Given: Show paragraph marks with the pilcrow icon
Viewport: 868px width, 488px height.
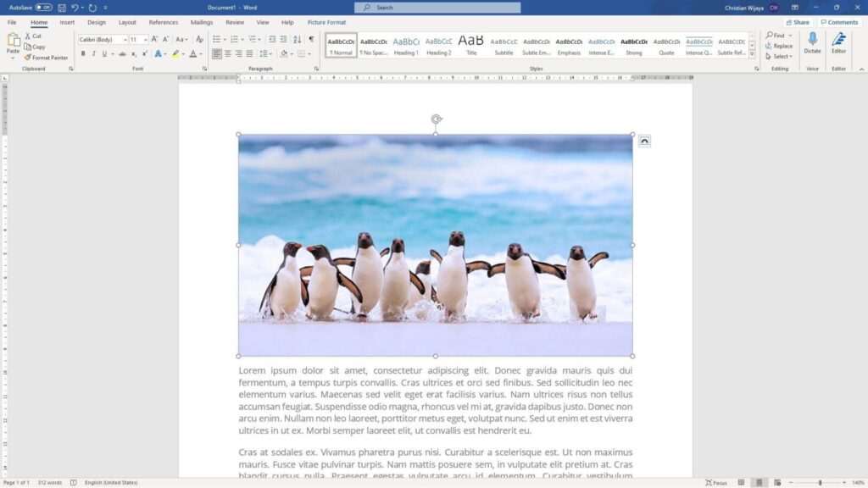Looking at the screenshot, I should [312, 39].
